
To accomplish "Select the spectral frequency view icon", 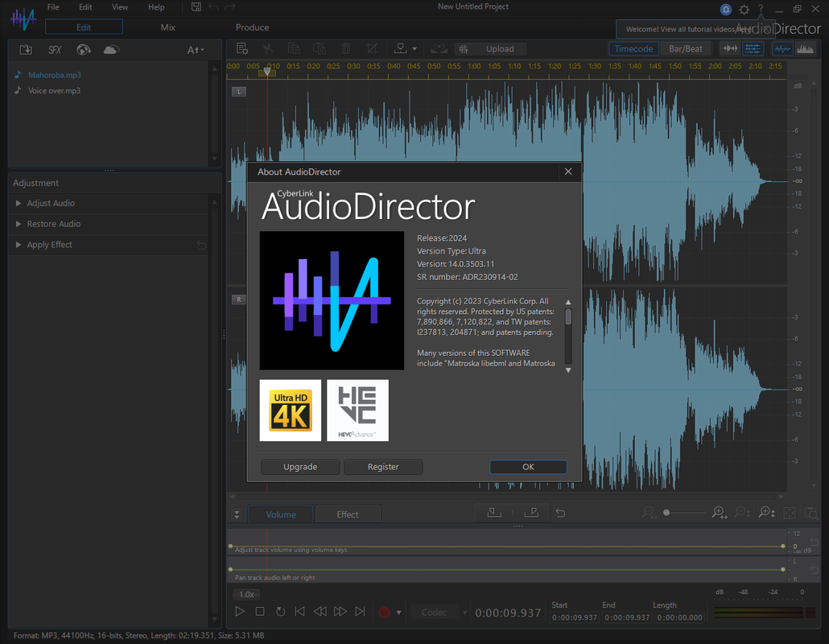I will click(805, 49).
